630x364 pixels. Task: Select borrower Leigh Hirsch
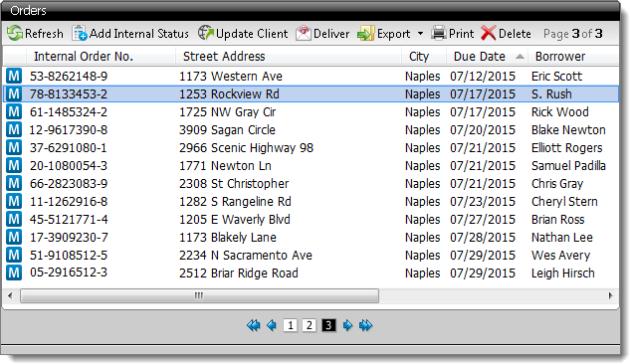tap(563, 273)
